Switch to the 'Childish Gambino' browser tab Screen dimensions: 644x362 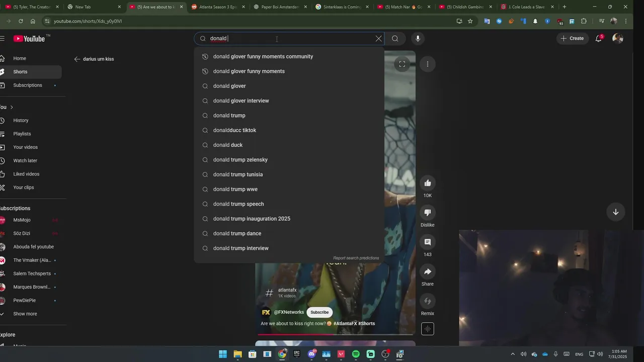point(464,7)
